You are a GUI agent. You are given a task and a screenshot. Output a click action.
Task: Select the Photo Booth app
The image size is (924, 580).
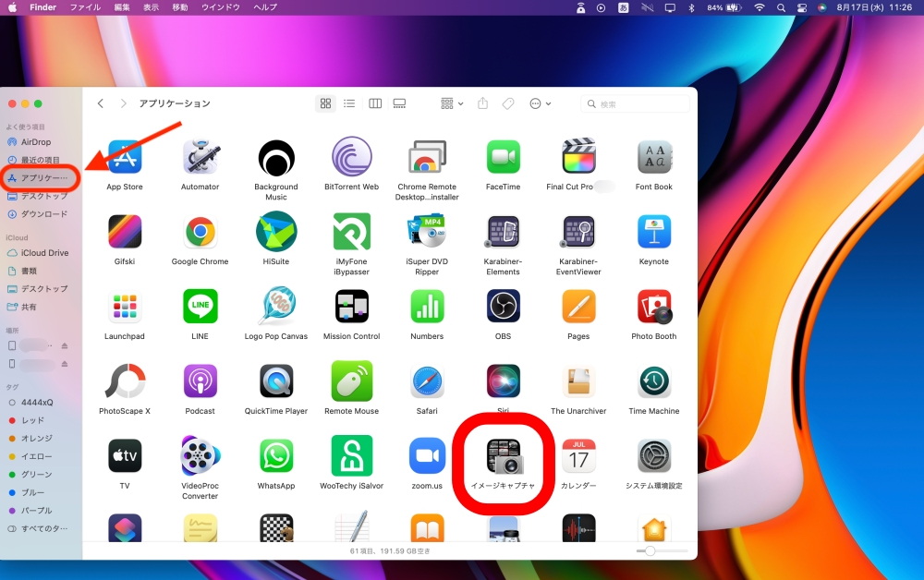(654, 307)
